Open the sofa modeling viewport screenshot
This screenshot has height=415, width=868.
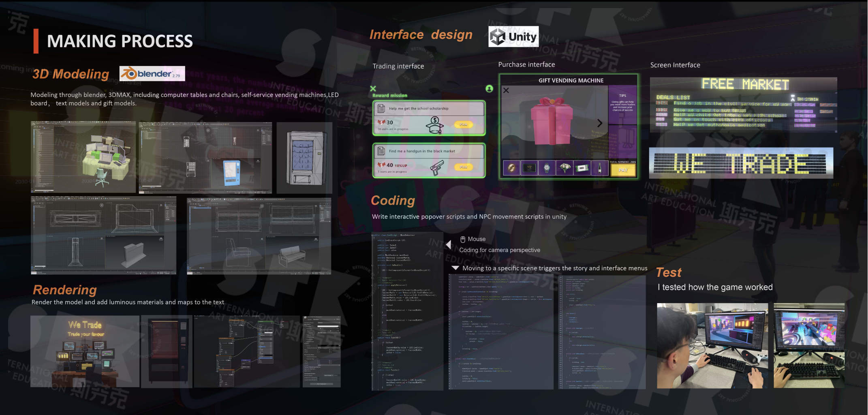pos(259,236)
